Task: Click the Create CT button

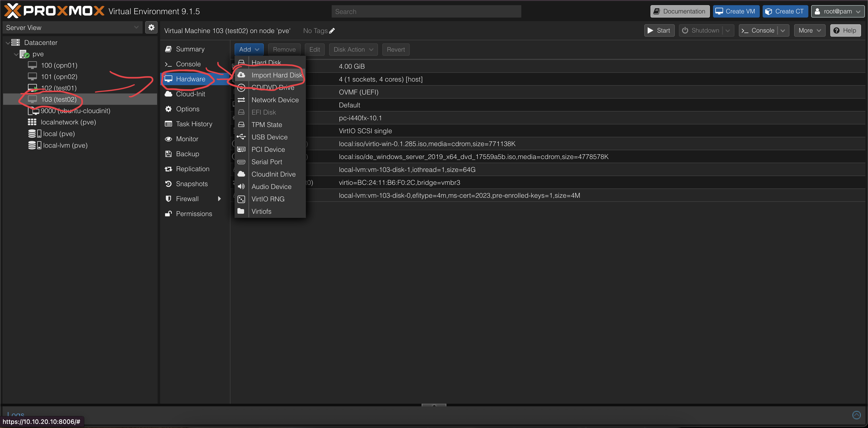Action: pos(785,11)
